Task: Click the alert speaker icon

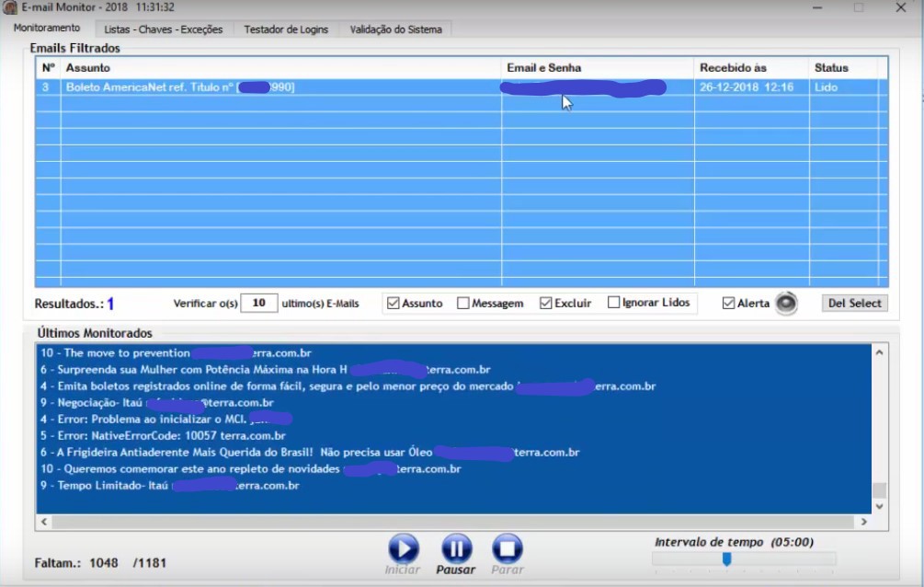Action: [x=786, y=304]
